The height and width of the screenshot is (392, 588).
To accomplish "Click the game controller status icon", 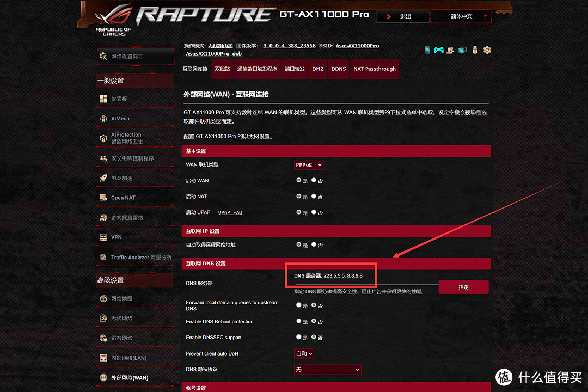I will pyautogui.click(x=439, y=50).
